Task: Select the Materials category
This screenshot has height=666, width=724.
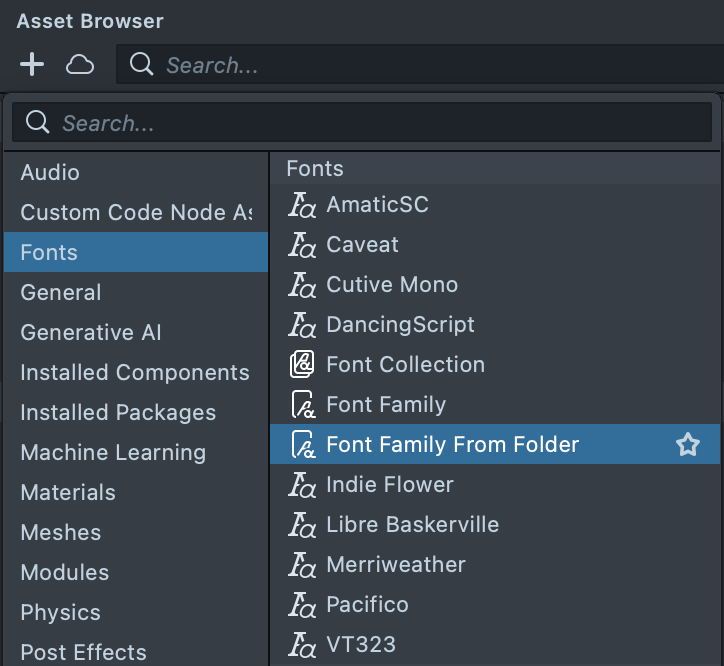Action: click(68, 493)
